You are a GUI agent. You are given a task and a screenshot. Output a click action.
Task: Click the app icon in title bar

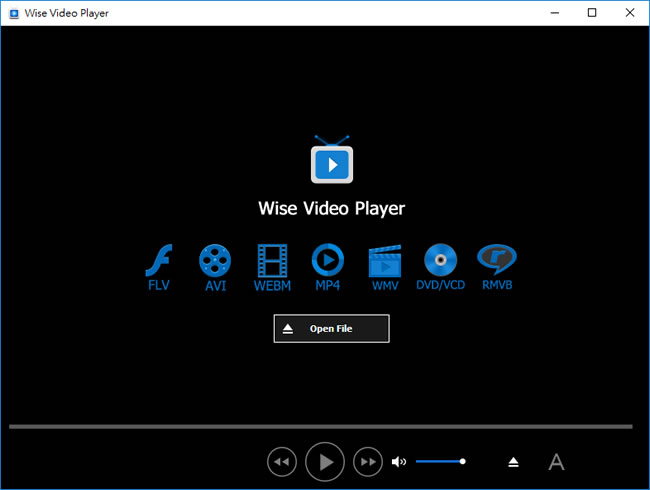pos(14,13)
